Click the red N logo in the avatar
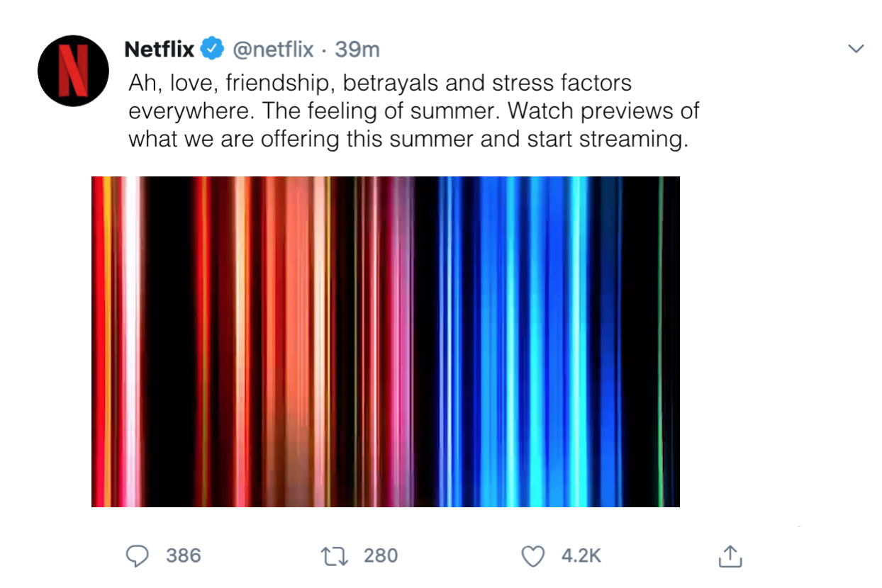The height and width of the screenshot is (588, 882). [x=73, y=71]
